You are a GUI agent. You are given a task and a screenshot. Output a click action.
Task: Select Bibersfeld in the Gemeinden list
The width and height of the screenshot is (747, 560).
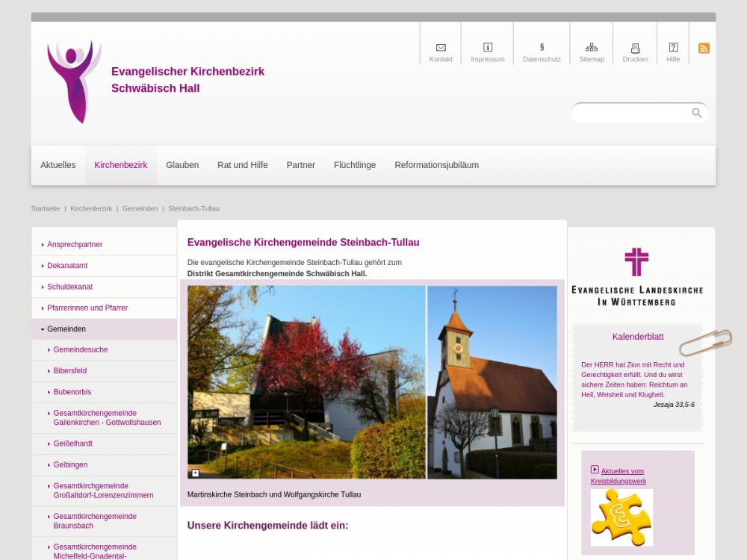click(70, 371)
